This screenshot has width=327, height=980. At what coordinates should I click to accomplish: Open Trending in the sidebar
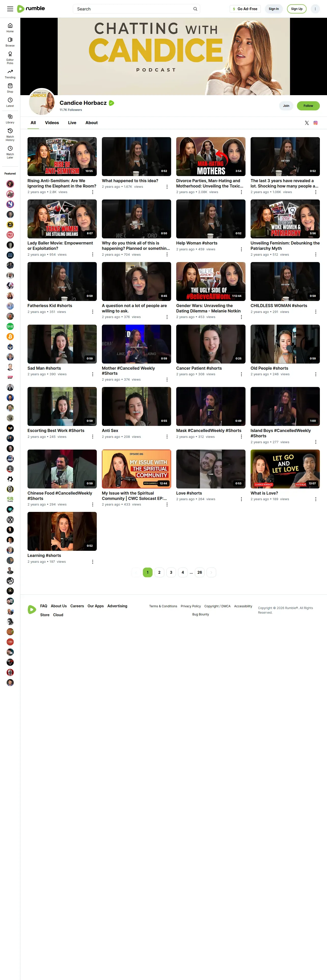tap(10, 74)
